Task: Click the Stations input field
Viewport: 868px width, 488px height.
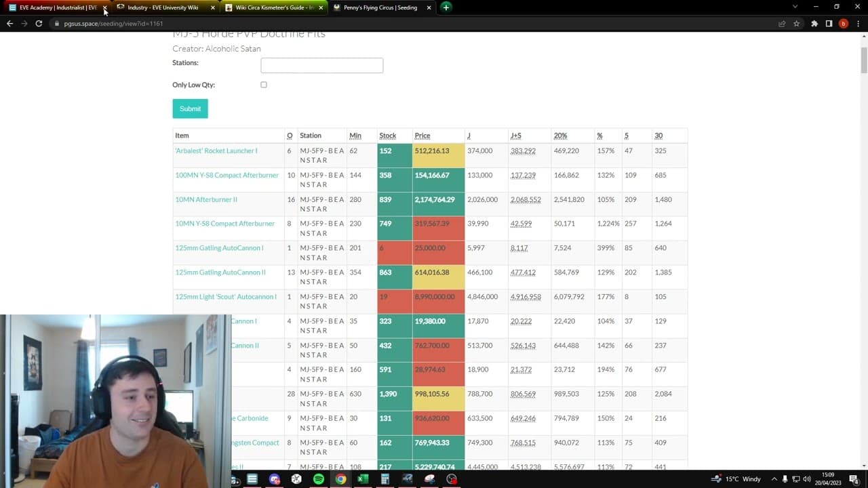Action: (x=322, y=65)
